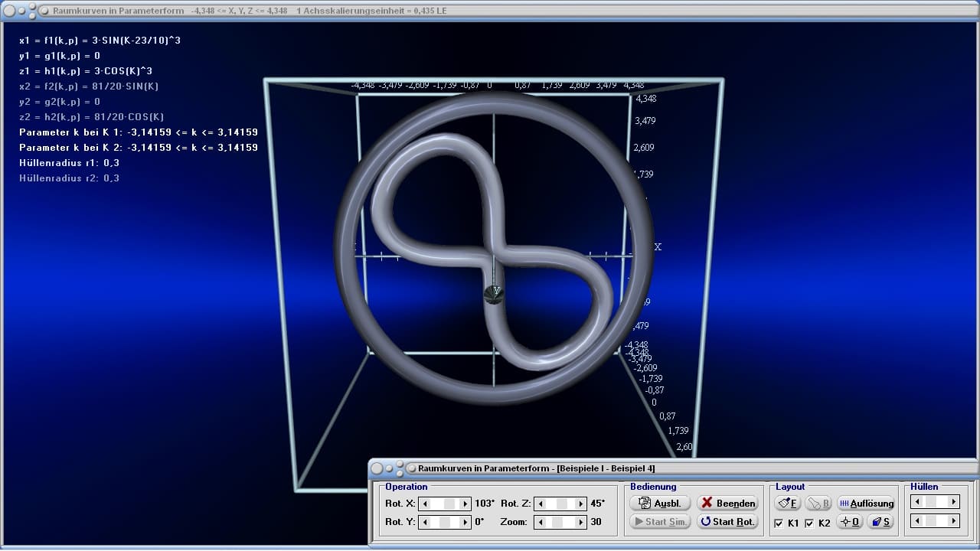The height and width of the screenshot is (551, 980).
Task: Click the Beenden button
Action: (x=727, y=503)
